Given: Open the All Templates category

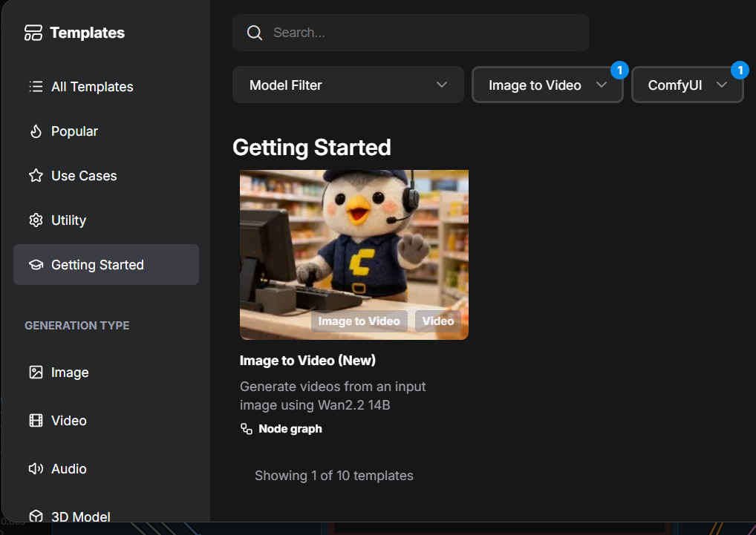Looking at the screenshot, I should pos(106,87).
